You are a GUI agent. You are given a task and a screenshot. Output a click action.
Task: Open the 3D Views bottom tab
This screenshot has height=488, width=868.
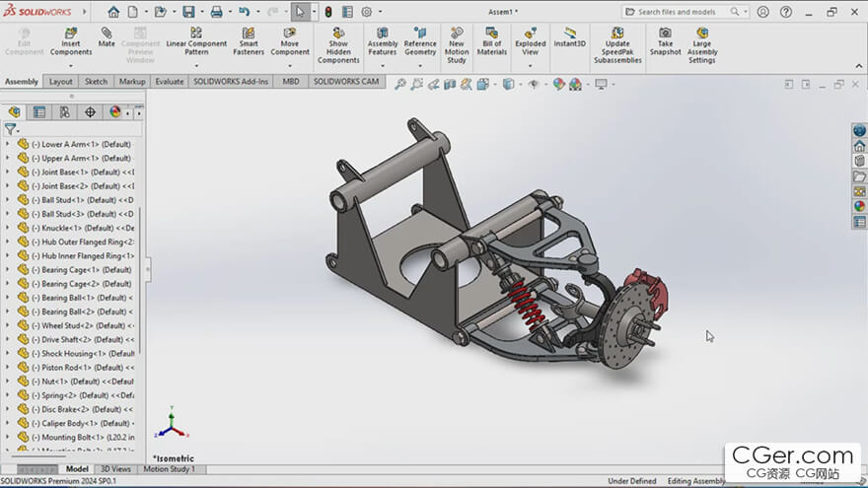pos(115,469)
